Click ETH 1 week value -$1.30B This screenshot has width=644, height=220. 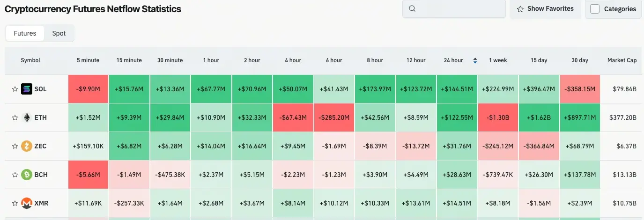tap(498, 117)
